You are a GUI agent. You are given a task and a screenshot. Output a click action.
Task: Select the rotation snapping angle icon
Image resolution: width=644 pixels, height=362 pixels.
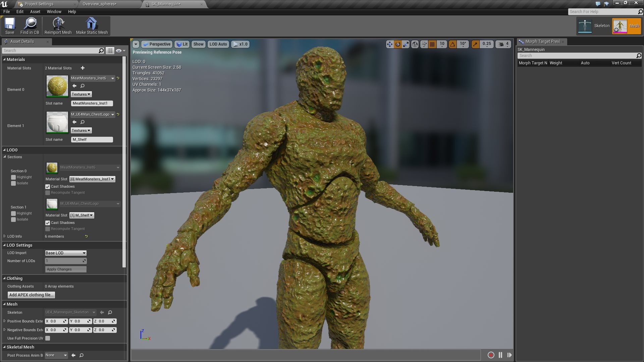coord(453,44)
